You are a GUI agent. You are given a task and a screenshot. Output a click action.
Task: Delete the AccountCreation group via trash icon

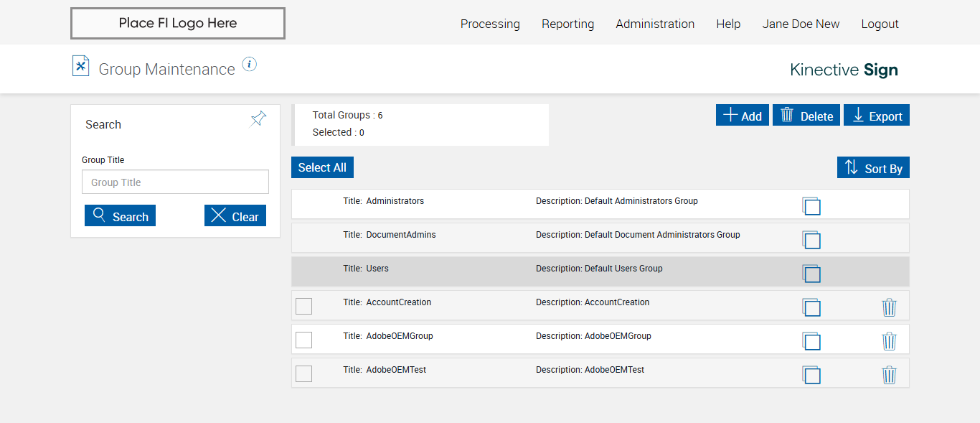889,307
